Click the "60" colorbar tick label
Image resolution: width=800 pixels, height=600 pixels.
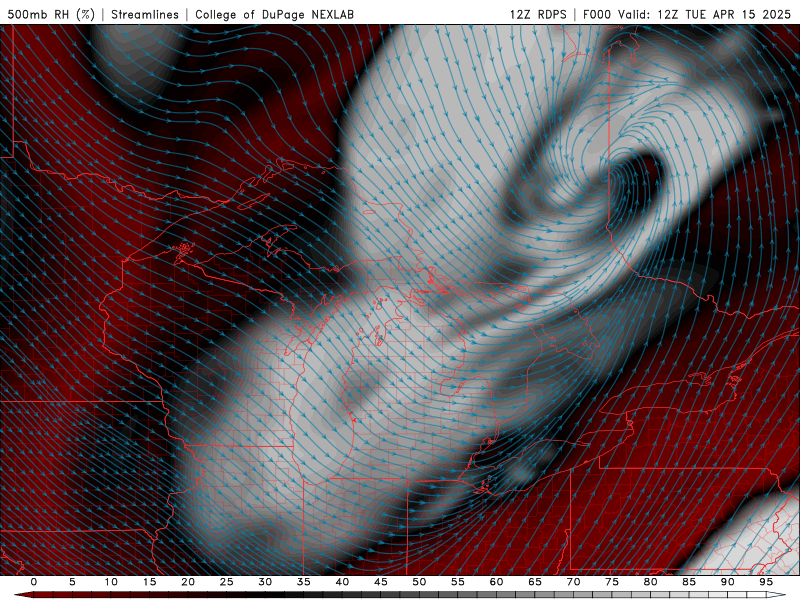click(x=496, y=582)
